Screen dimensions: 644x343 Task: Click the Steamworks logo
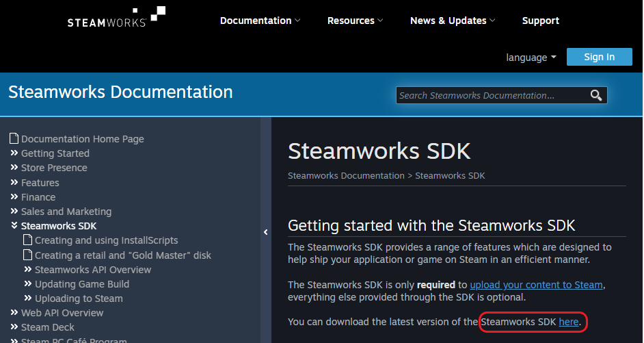tap(116, 17)
